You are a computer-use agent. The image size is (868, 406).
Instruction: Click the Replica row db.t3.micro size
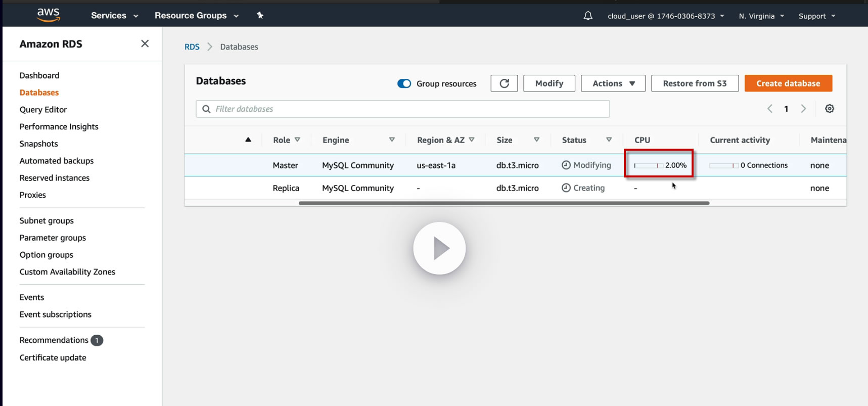(x=518, y=188)
